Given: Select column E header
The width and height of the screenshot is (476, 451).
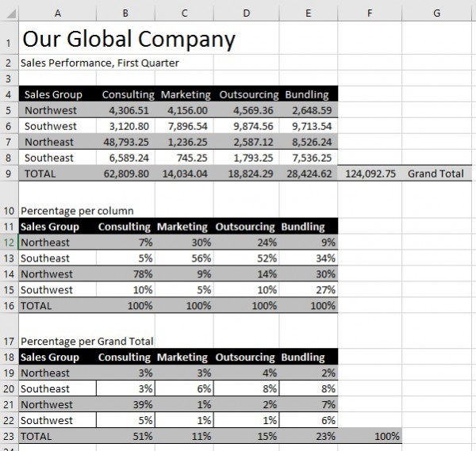Looking at the screenshot, I should pos(308,13).
